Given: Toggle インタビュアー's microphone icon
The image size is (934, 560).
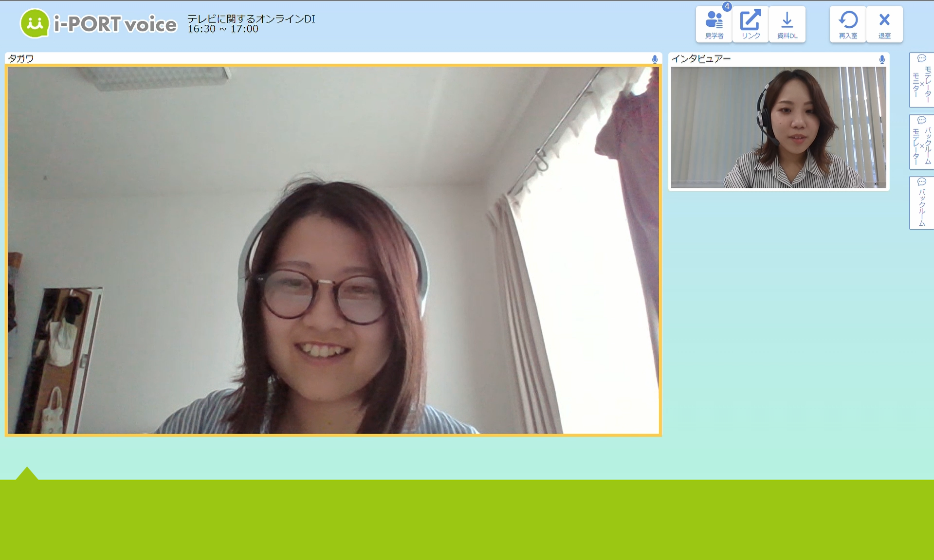Looking at the screenshot, I should coord(882,59).
